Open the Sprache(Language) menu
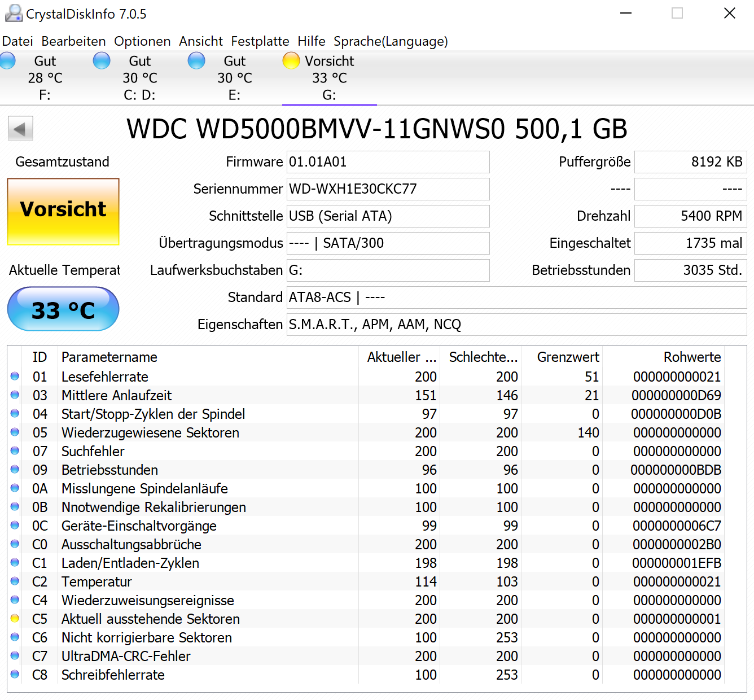 click(391, 41)
